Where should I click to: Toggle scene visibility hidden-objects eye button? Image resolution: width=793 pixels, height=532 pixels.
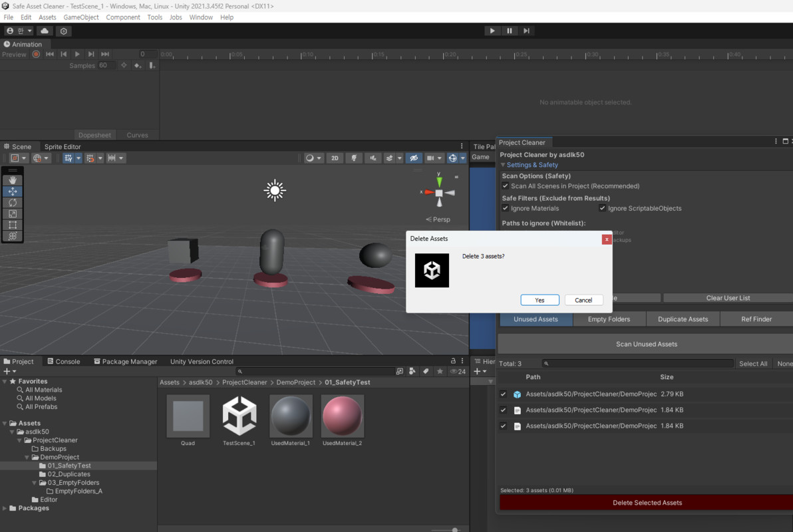414,158
